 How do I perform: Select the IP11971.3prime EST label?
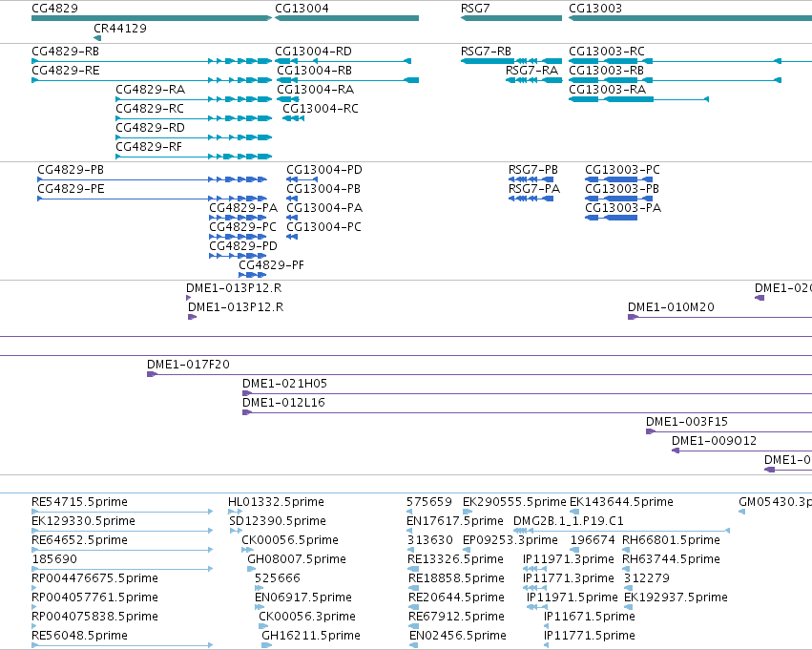click(569, 560)
